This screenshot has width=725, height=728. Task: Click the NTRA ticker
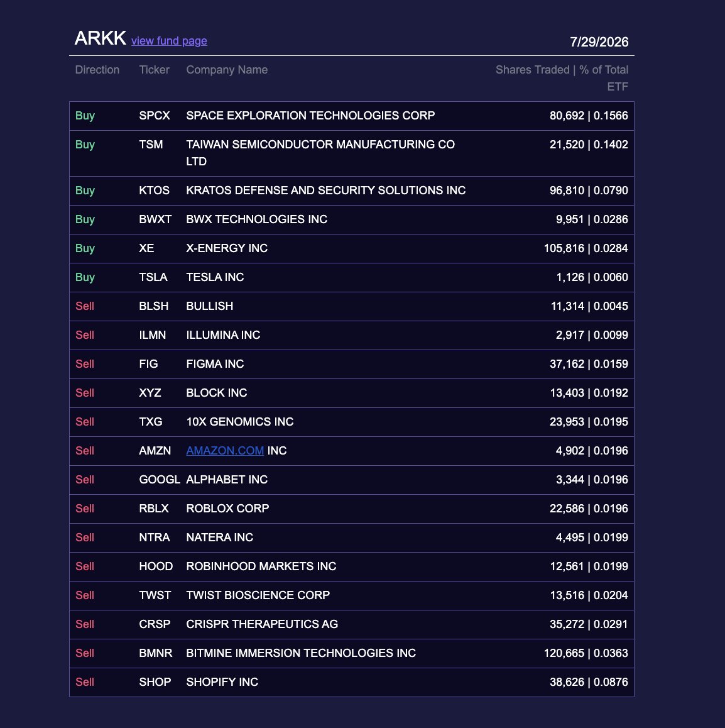click(155, 537)
